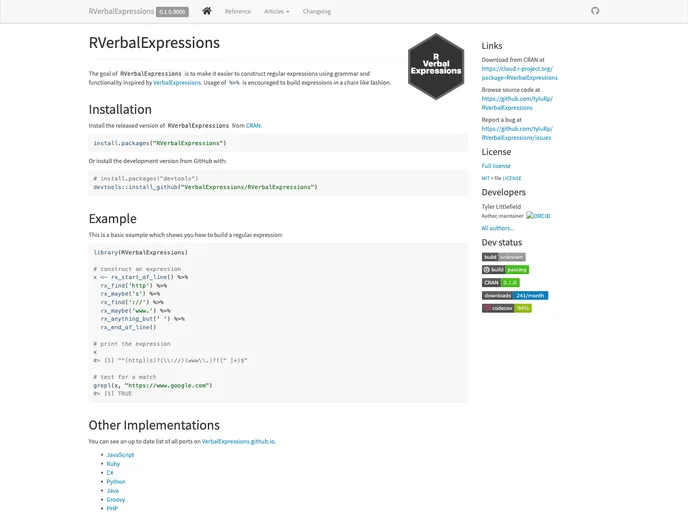Click the CRAN 0.1.0 badge

click(x=501, y=283)
